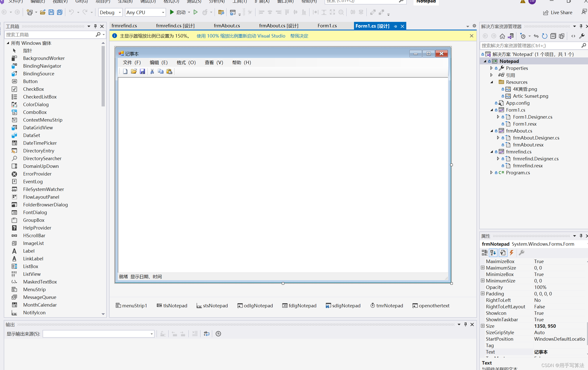Screen dimensions: 588x370
Task: Click the View Code icon in Solution Explorer
Action: 573,36
